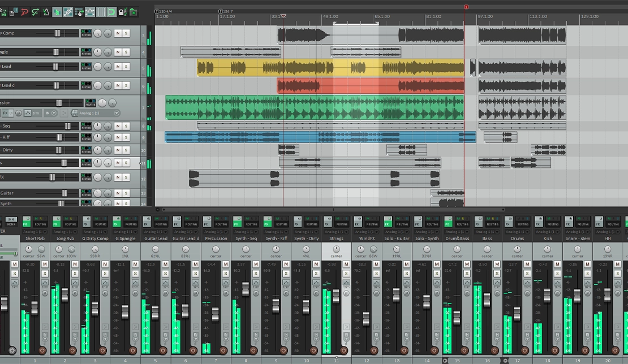Click the WindFX channel name label
The width and height of the screenshot is (628, 364).
pyautogui.click(x=367, y=239)
